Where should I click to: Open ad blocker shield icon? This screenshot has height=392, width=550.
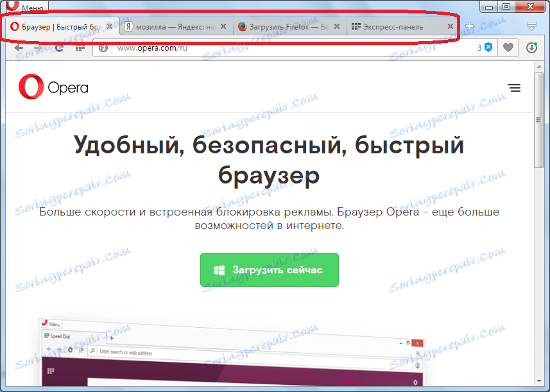click(x=488, y=47)
